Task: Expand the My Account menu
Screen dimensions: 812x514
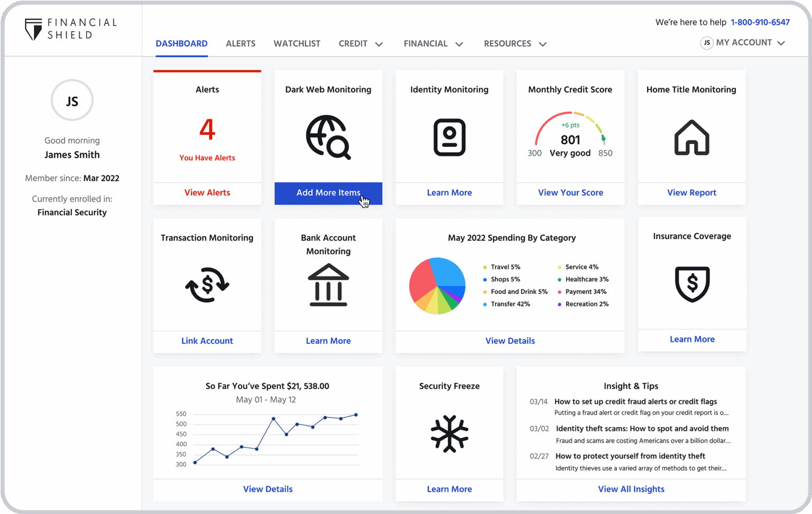Action: [x=743, y=42]
